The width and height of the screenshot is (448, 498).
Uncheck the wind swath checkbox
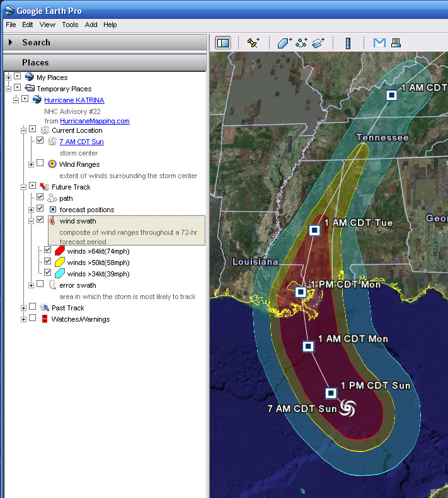coord(40,220)
